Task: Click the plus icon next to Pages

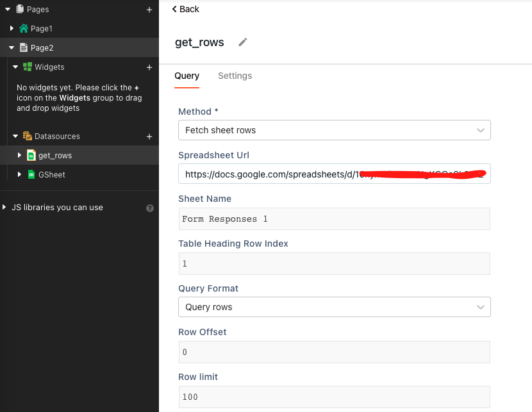Action: coord(149,10)
